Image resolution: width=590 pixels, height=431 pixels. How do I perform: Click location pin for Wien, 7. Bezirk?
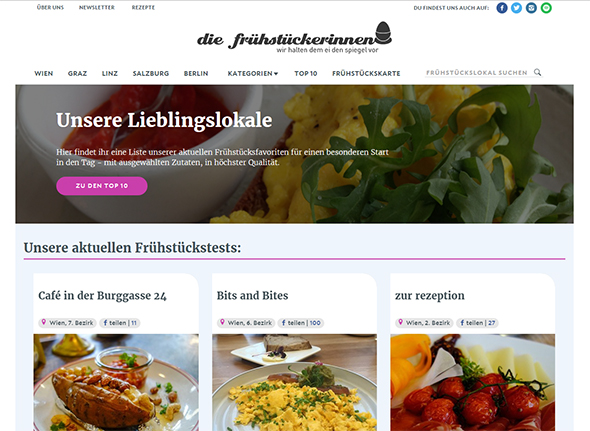[44, 322]
